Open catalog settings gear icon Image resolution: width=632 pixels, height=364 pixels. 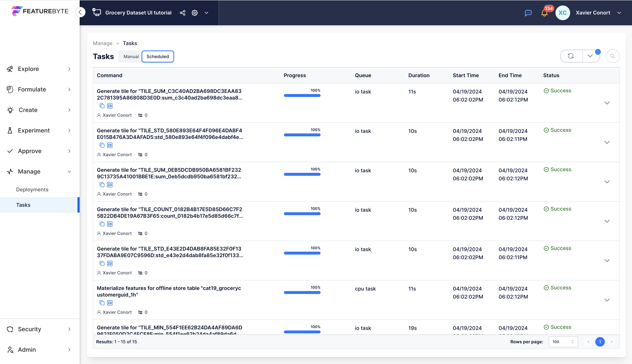(195, 13)
